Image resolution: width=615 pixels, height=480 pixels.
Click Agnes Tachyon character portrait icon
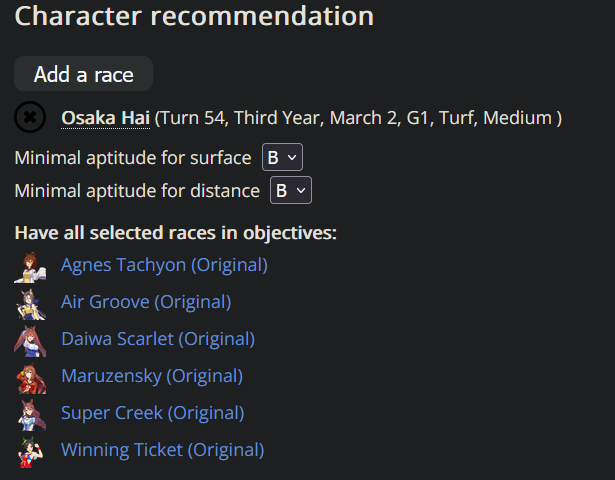coord(30,267)
